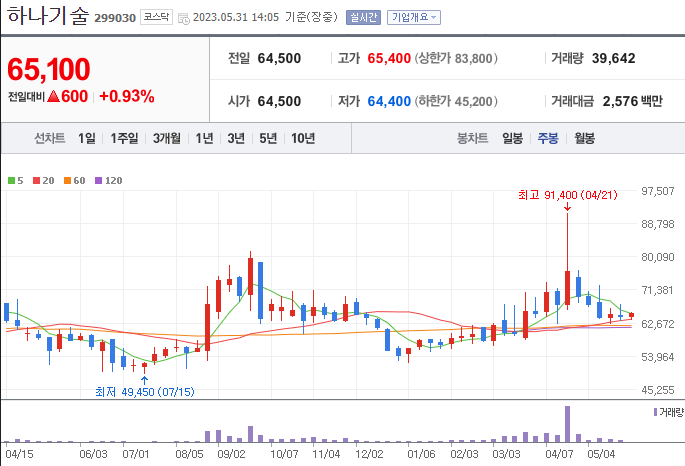Click the red up-triangle change indicator

(x=53, y=96)
